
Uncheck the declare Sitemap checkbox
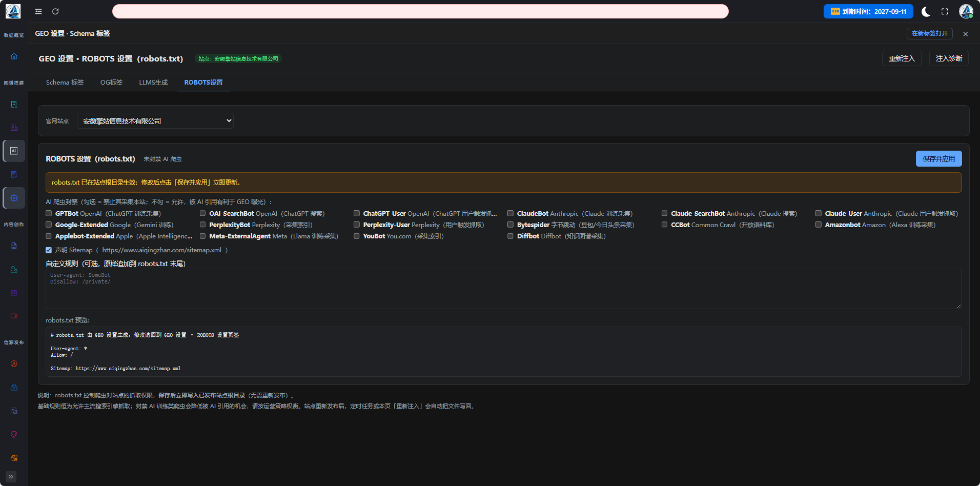tap(49, 250)
